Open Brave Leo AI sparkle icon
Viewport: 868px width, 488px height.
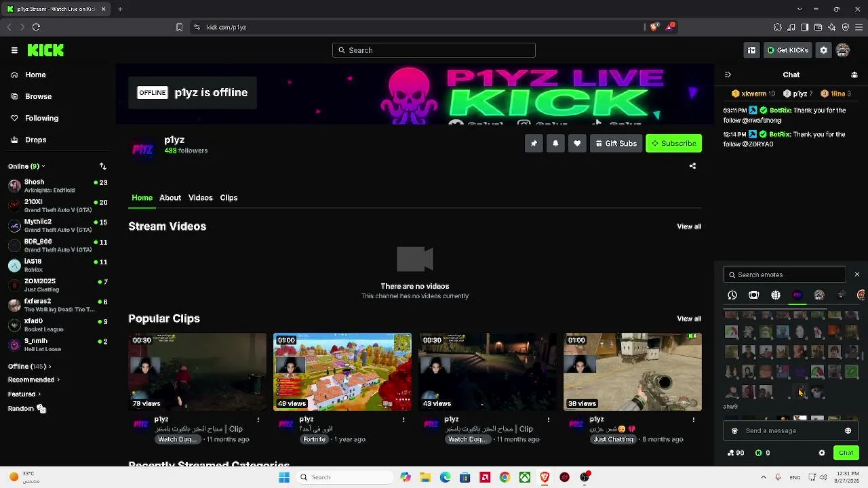click(832, 27)
